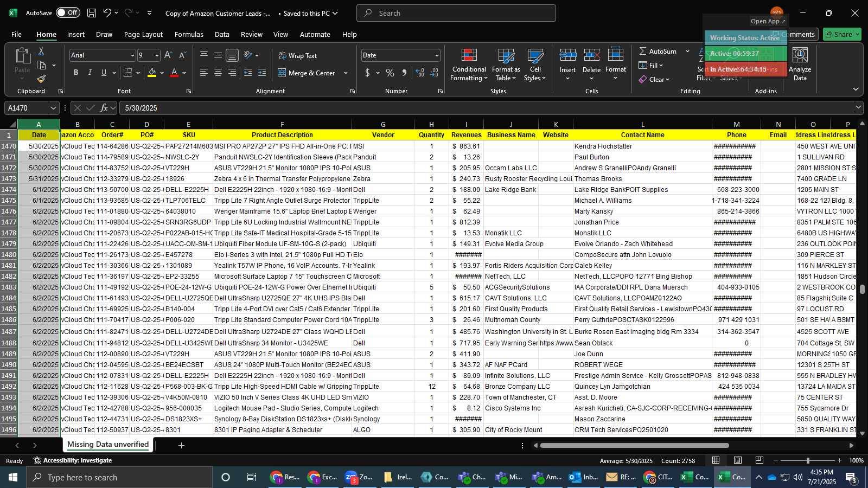Open Cell Styles gallery
The width and height of the screenshot is (868, 488).
pyautogui.click(x=535, y=65)
